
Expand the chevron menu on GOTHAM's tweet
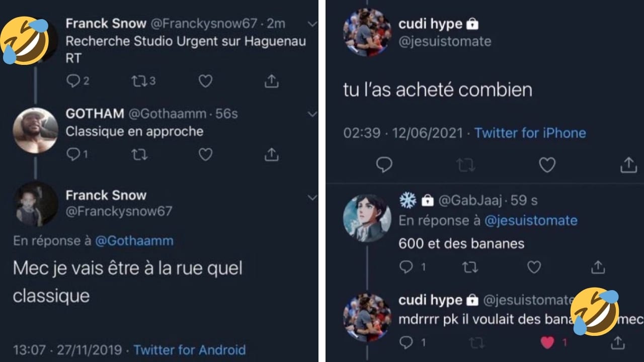coord(312,114)
